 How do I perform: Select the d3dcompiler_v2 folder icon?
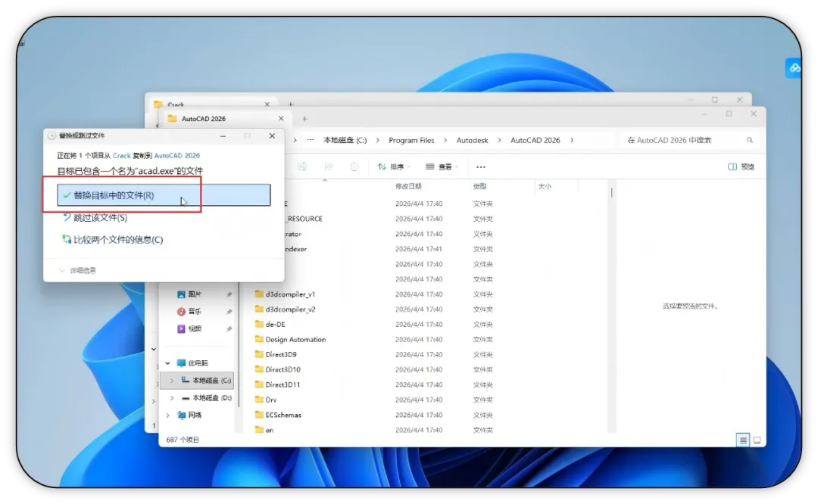259,309
